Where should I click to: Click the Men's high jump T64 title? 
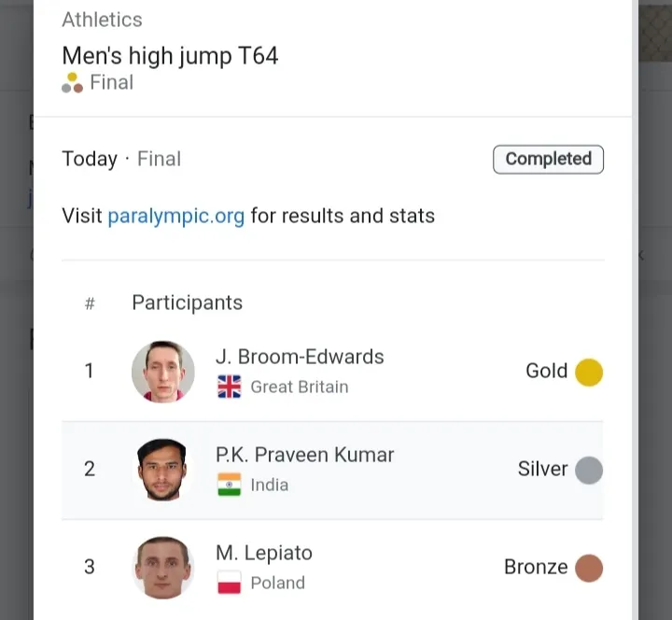point(170,56)
